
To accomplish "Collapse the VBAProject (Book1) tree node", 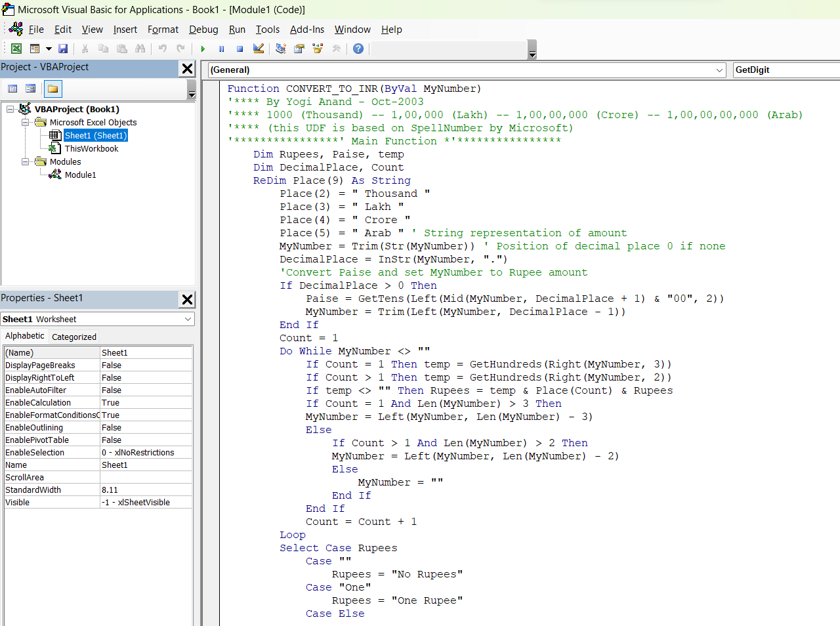I will click(10, 109).
